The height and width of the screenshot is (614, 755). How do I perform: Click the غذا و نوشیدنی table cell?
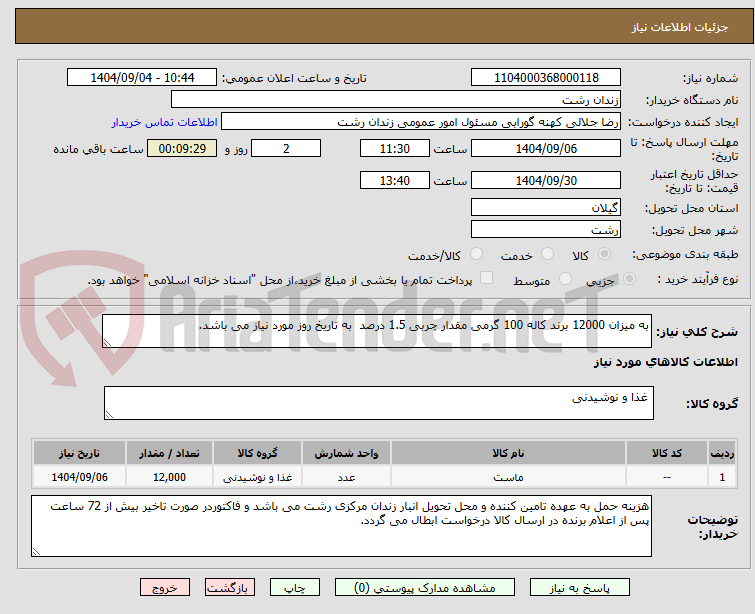tap(258, 477)
